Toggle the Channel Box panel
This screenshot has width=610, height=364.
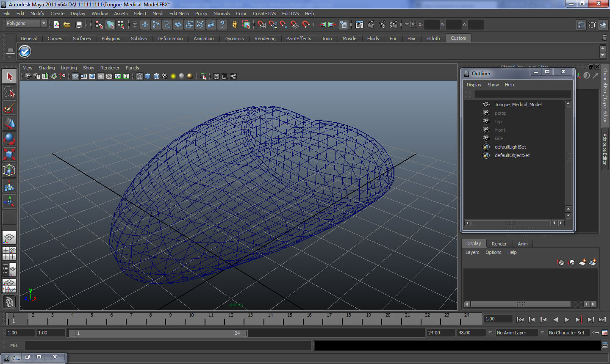pyautogui.click(x=603, y=25)
